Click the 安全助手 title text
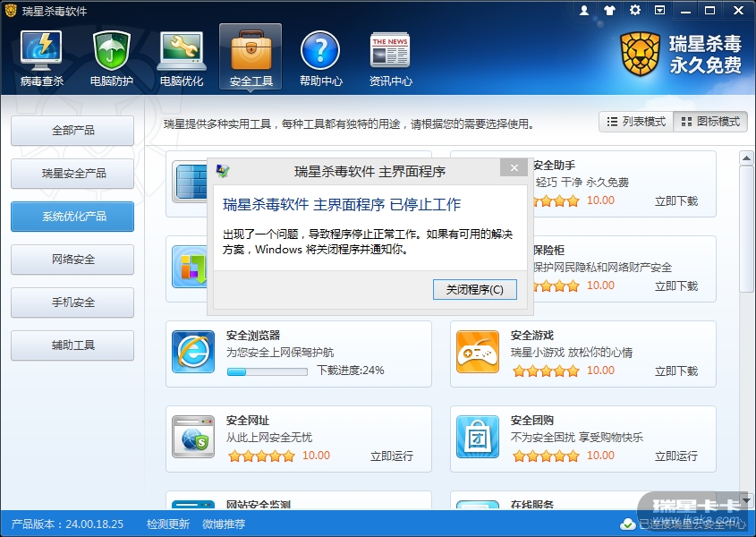The height and width of the screenshot is (537, 756). click(555, 166)
